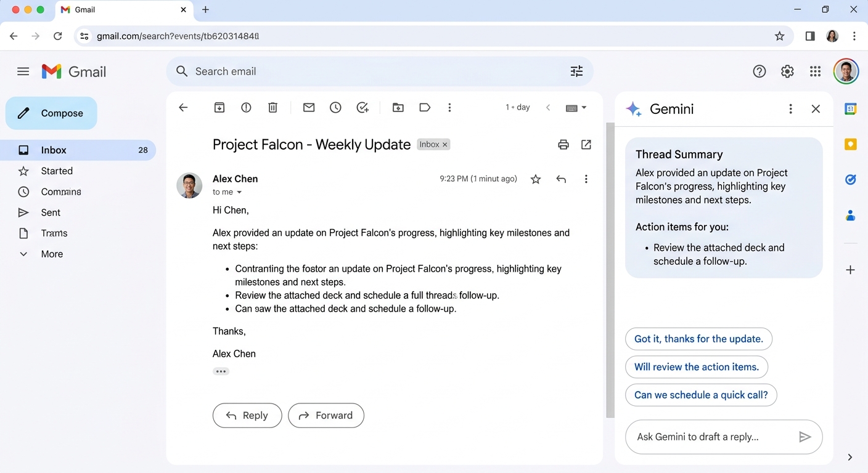The height and width of the screenshot is (473, 868).
Task: Add to tasks with the checkmark-plus icon
Action: 362,108
